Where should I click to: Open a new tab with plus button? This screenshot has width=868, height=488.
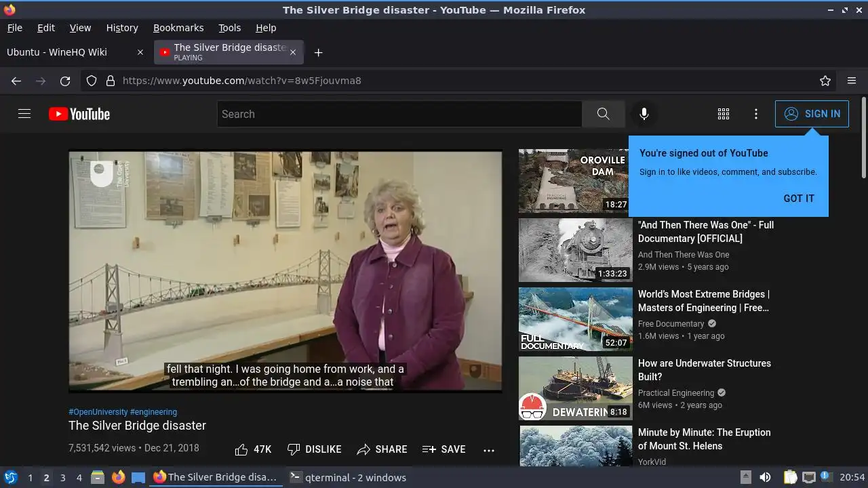tap(318, 52)
